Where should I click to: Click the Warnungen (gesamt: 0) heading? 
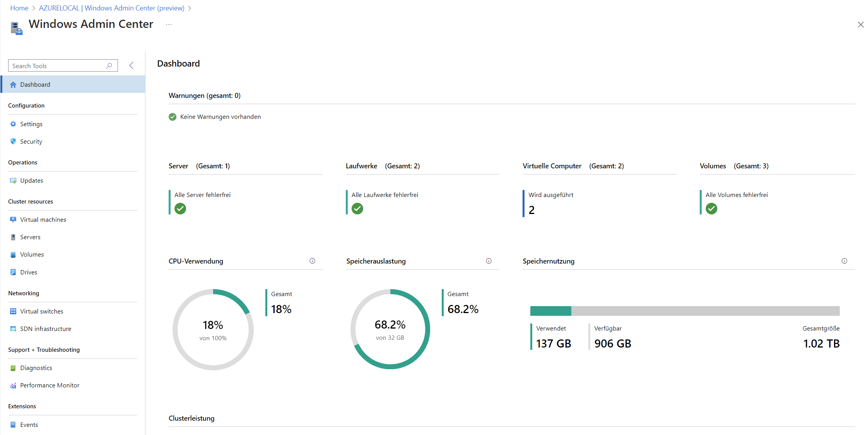(205, 96)
